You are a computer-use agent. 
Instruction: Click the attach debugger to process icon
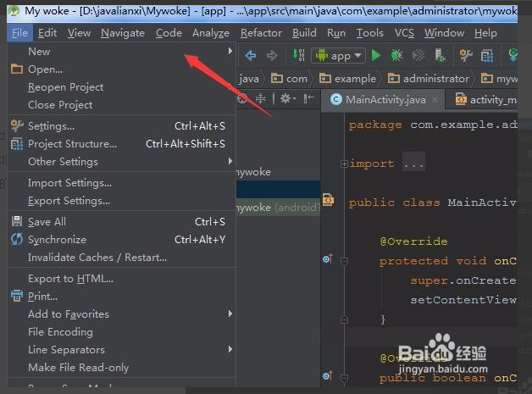click(x=440, y=55)
